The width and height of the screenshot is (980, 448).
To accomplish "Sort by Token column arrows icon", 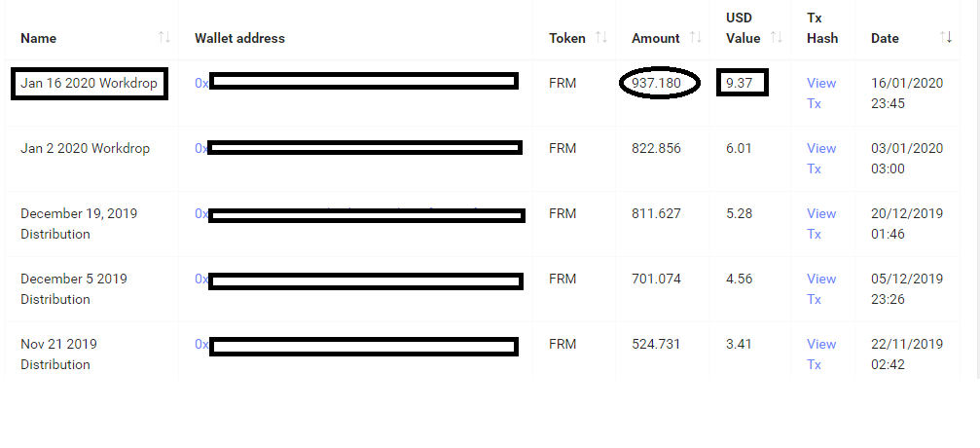I will pos(601,38).
